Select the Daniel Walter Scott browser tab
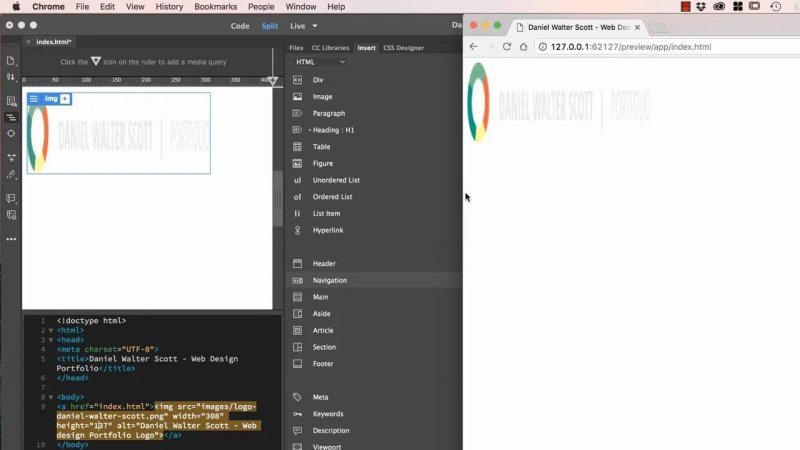800x450 pixels. [578, 28]
